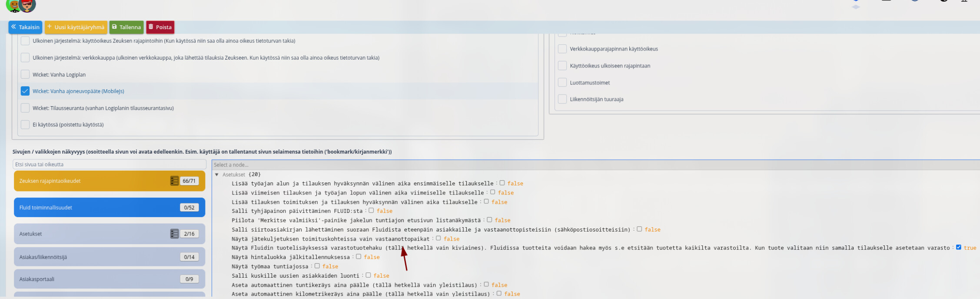
Task: Click the trash icon on Poista
Action: [151, 27]
